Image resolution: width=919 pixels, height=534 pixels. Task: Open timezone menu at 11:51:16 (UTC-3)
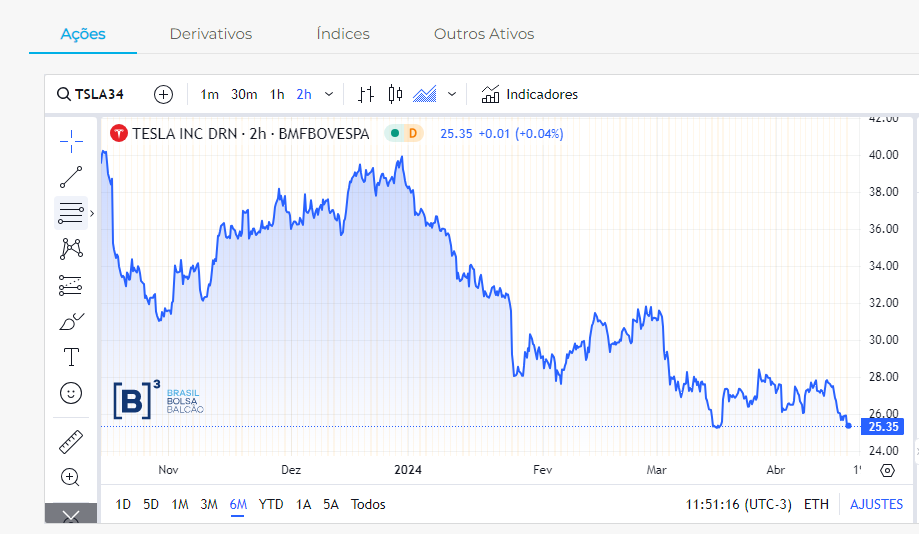[738, 505]
